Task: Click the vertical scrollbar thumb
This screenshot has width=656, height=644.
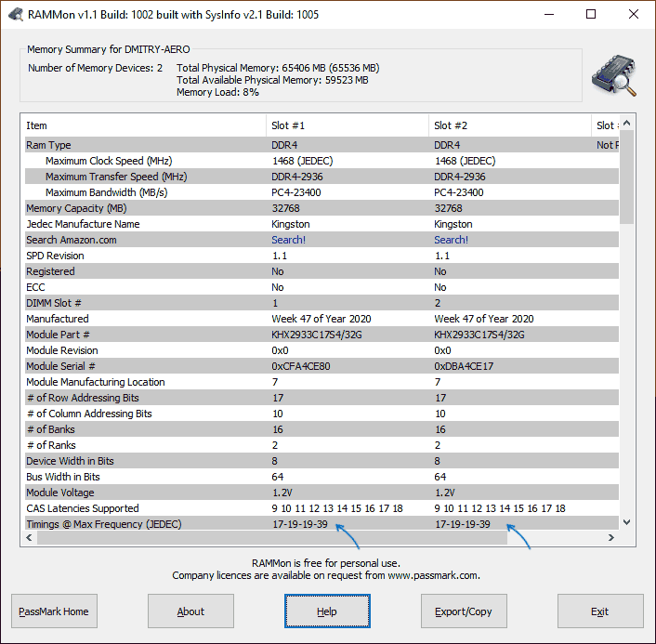Action: [626, 177]
